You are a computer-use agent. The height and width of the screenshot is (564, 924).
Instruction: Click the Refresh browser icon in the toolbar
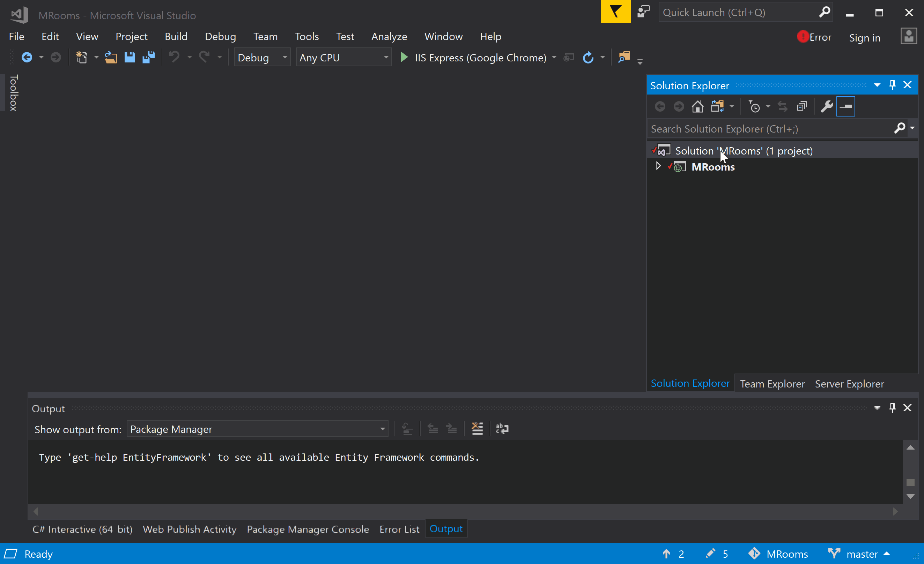point(588,57)
